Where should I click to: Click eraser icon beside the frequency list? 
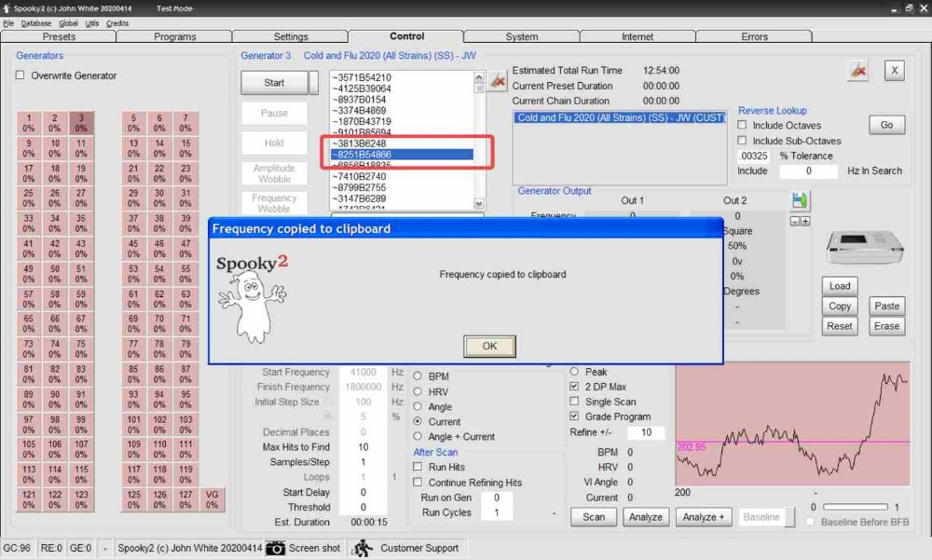[498, 82]
